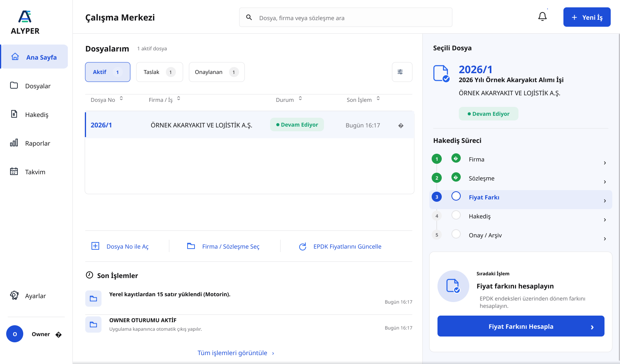Click the Fiyat Farkını Hesapla button
Image resolution: width=620 pixels, height=364 pixels.
521,326
